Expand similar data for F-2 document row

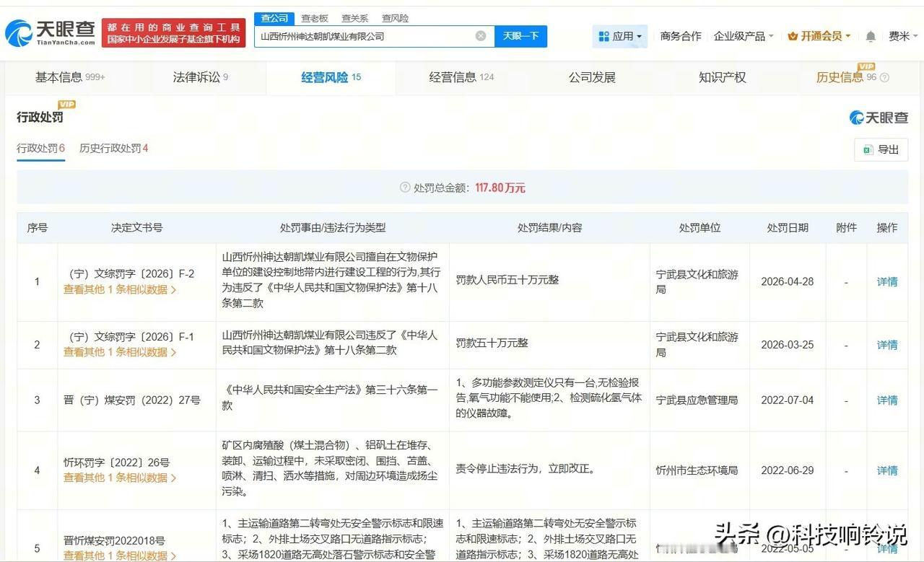coord(120,289)
